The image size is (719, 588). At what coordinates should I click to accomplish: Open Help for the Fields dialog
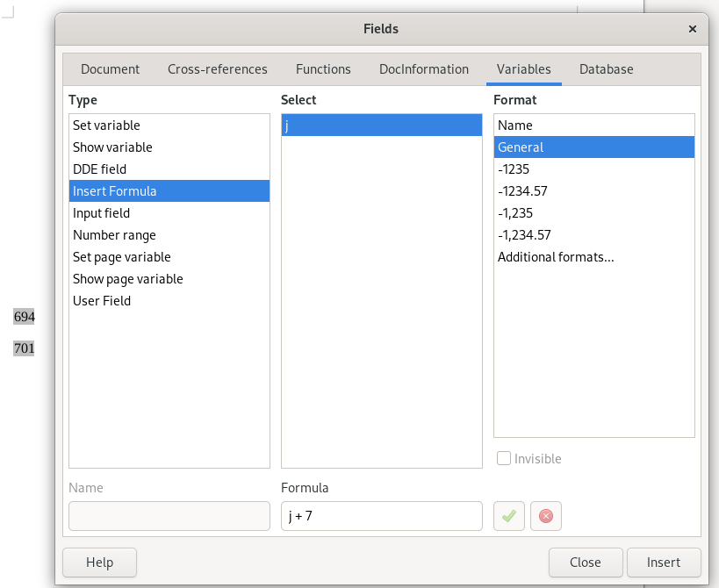coord(99,563)
